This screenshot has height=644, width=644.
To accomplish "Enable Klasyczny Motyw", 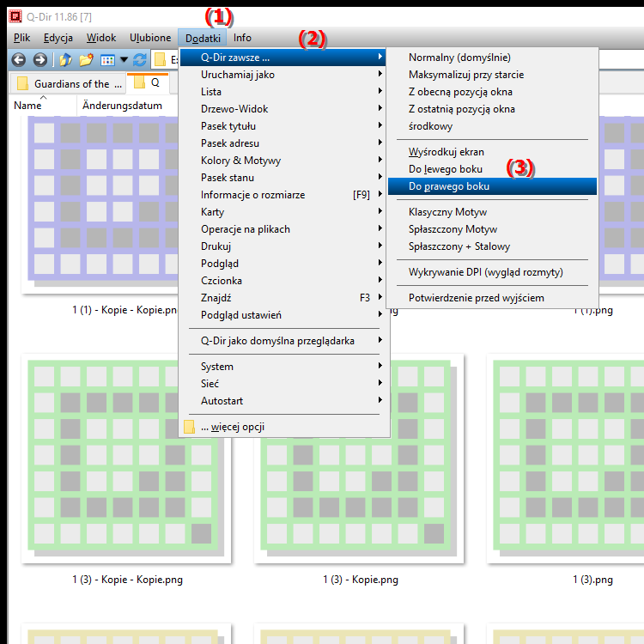I will tap(492, 212).
